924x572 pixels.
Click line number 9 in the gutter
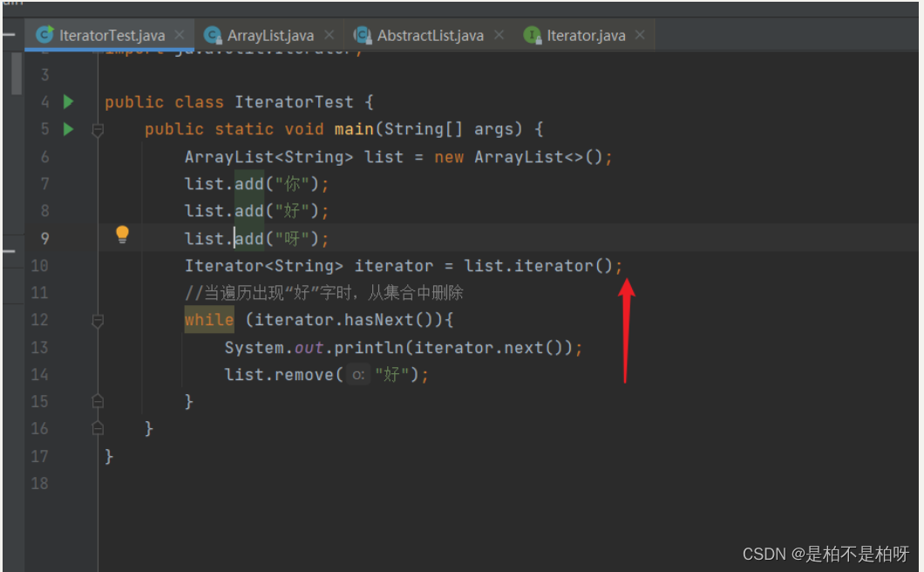[44, 237]
